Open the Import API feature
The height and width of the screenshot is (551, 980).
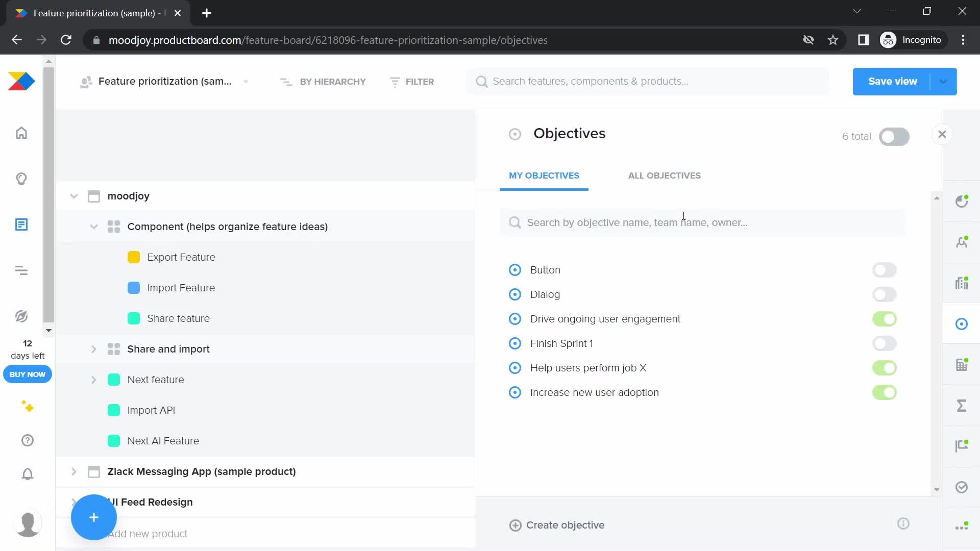pyautogui.click(x=151, y=410)
